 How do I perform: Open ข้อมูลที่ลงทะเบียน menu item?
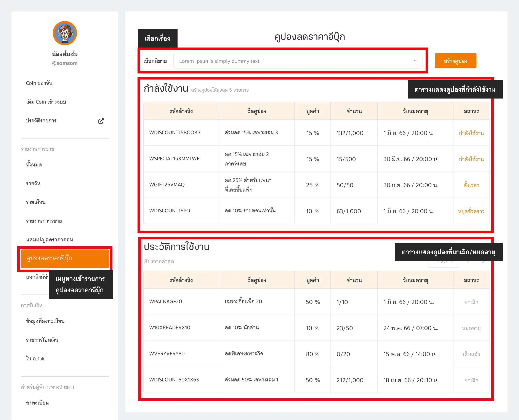[45, 321]
